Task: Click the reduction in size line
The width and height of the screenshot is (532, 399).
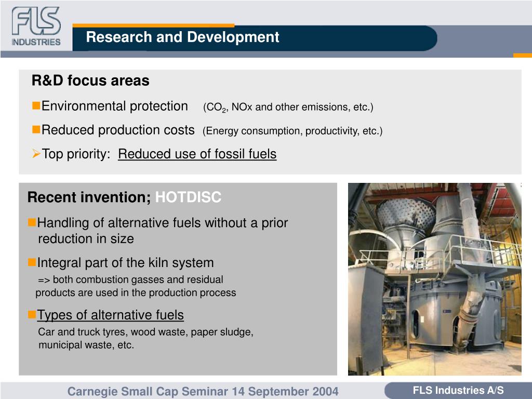Action: pos(86,239)
